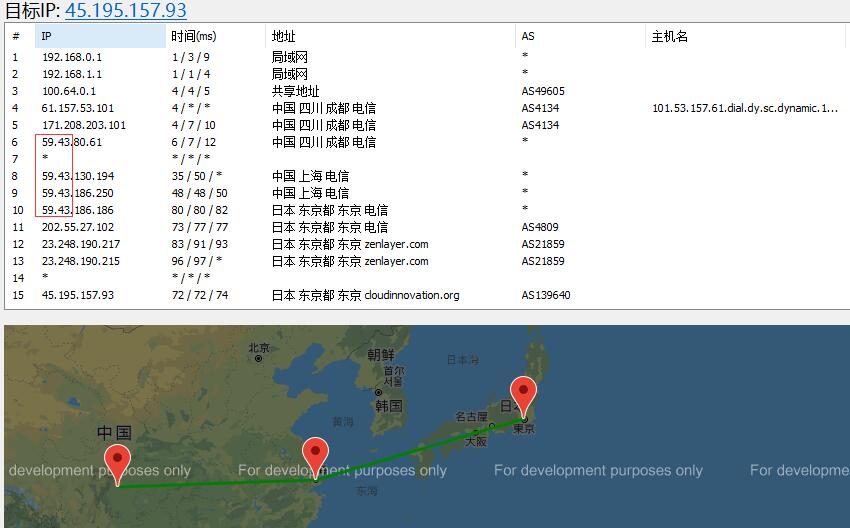
Task: Select hop IP 59.43.186.186
Action: (x=78, y=210)
